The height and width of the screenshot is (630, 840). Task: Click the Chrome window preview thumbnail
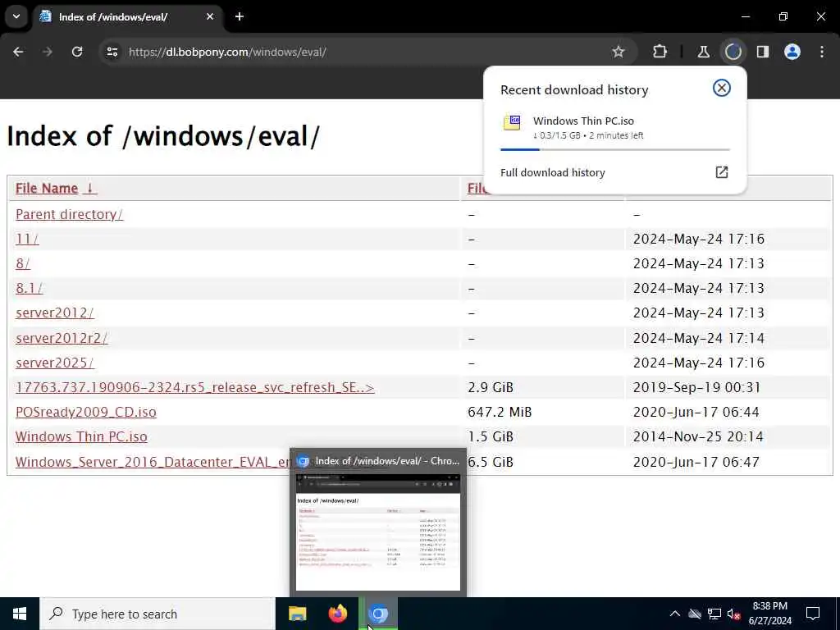377,532
